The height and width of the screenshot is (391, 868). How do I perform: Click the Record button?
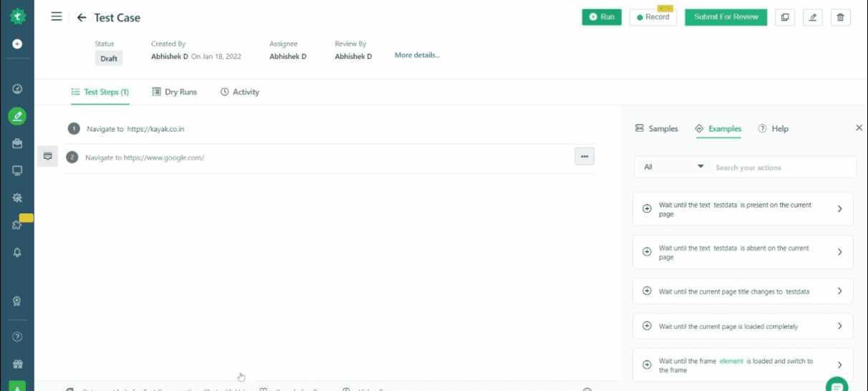tap(653, 17)
